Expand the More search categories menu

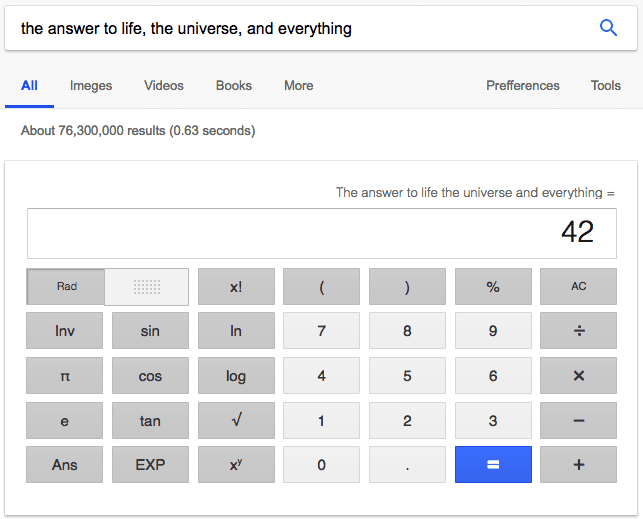pyautogui.click(x=298, y=86)
